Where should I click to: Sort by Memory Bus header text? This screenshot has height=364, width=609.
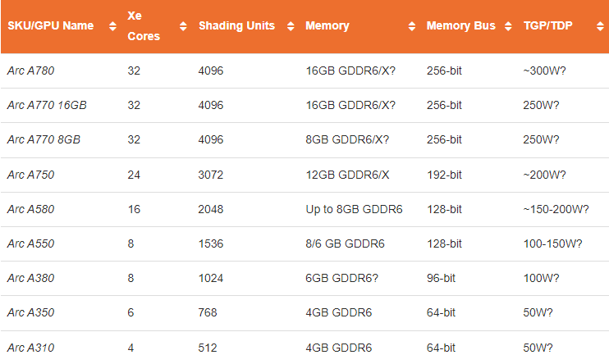tap(460, 25)
